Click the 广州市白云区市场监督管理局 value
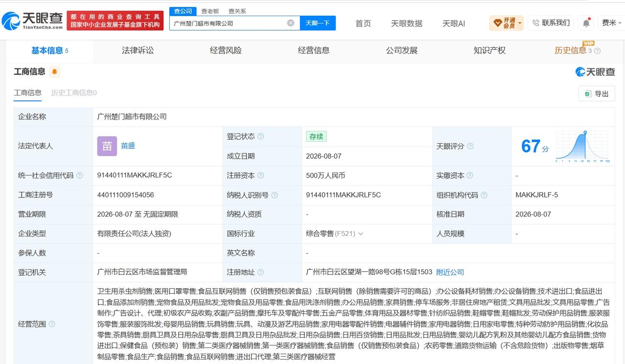The image size is (625, 364). pos(142,272)
